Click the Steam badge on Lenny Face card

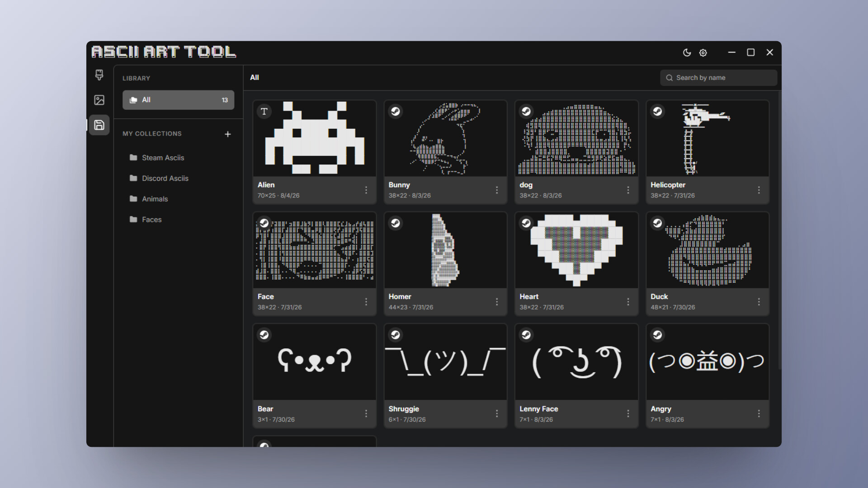coord(526,335)
